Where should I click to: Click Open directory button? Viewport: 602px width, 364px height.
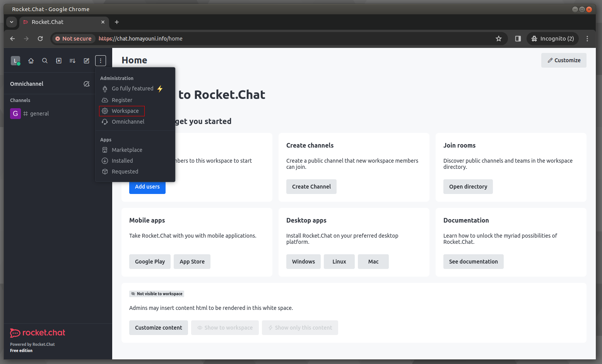click(x=468, y=187)
